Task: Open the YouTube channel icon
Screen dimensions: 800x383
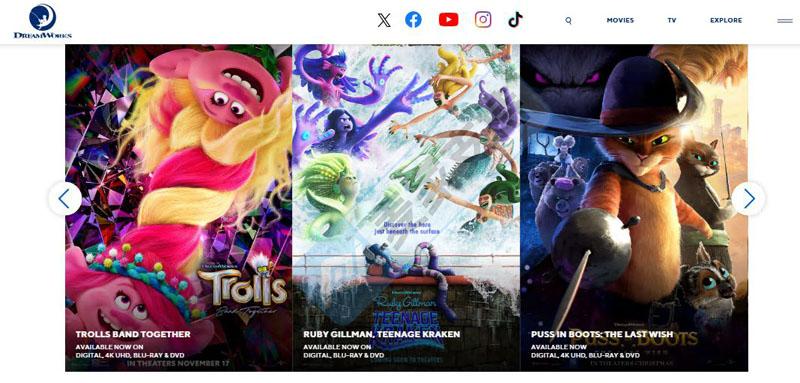Action: (x=448, y=20)
